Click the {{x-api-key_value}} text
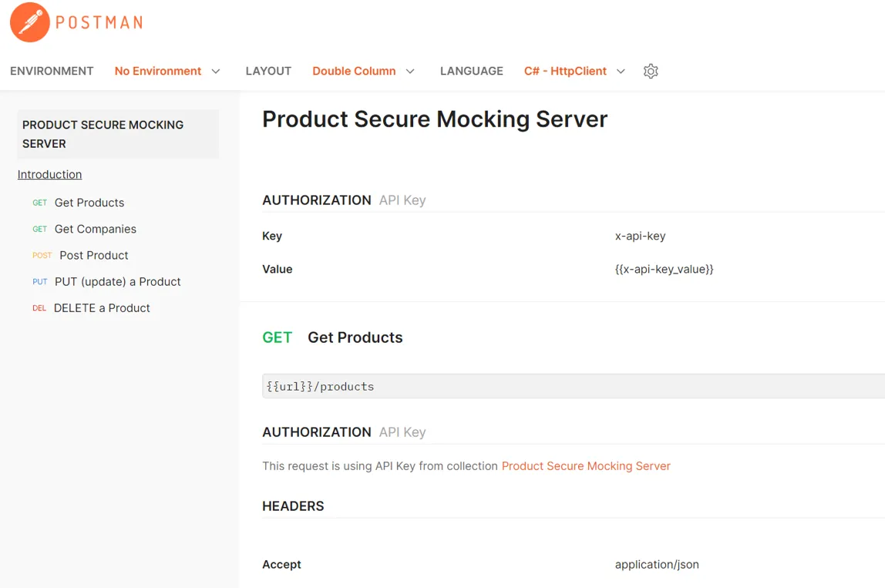 [x=665, y=269]
